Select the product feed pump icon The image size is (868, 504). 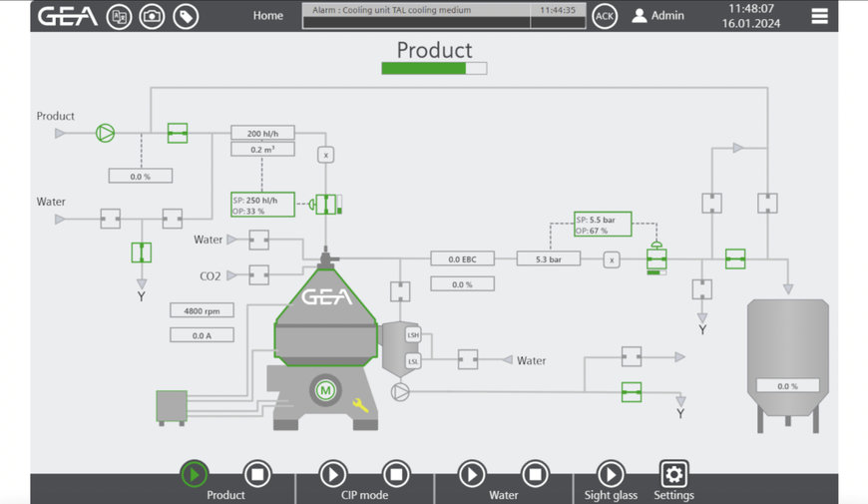coord(105,133)
